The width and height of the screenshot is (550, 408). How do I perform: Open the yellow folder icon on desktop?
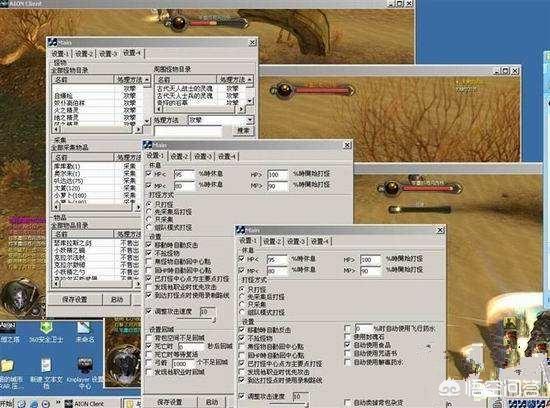(8, 366)
